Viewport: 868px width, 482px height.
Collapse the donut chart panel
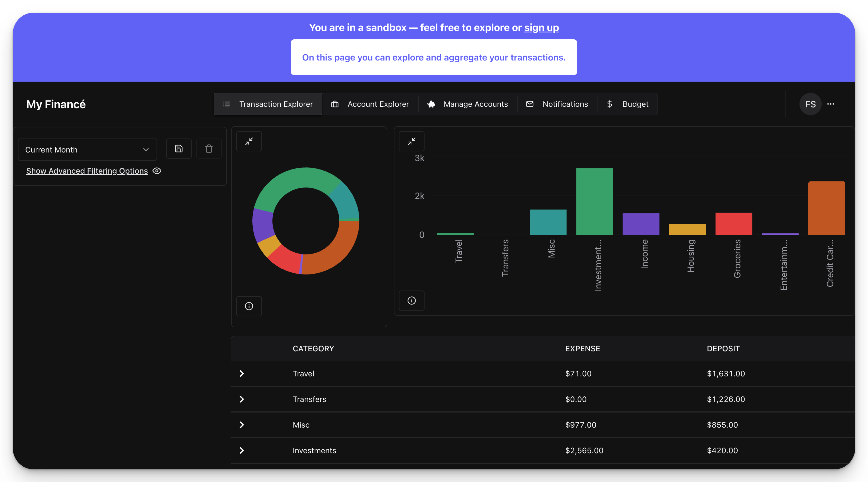pos(249,141)
